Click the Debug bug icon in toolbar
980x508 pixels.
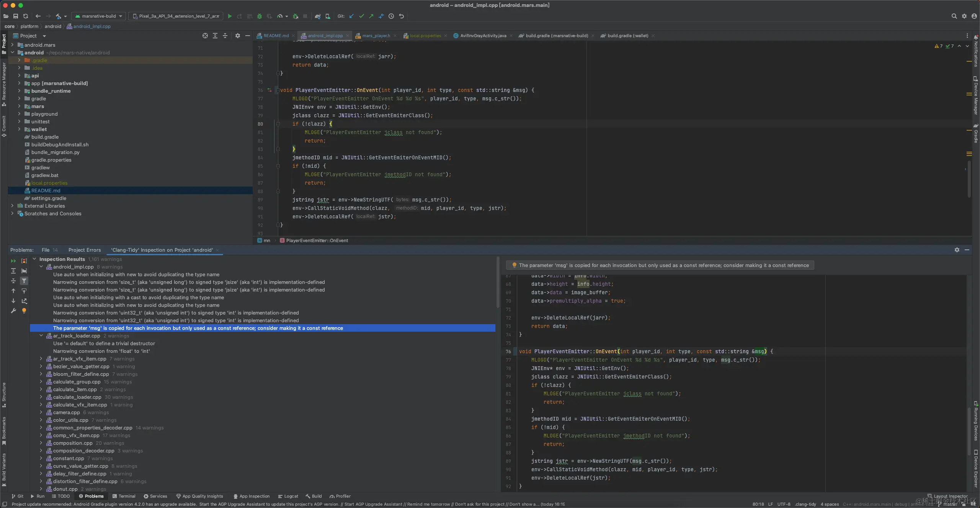[260, 16]
